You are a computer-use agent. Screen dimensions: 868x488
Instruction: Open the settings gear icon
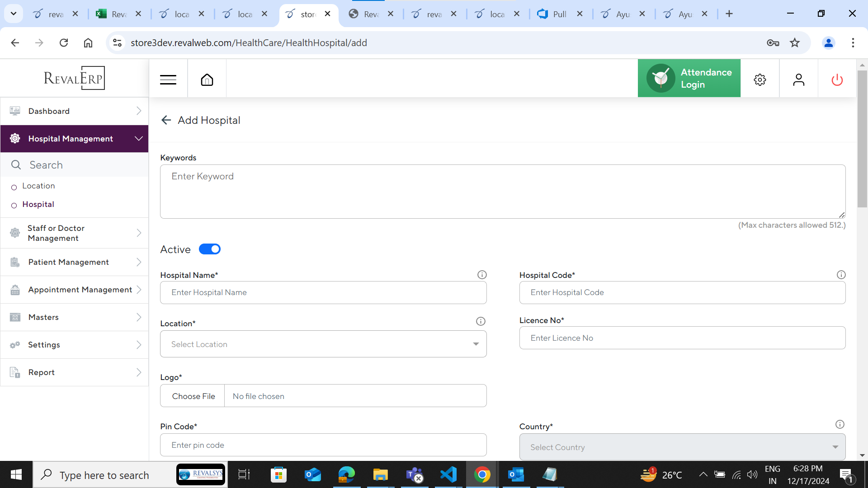point(760,80)
